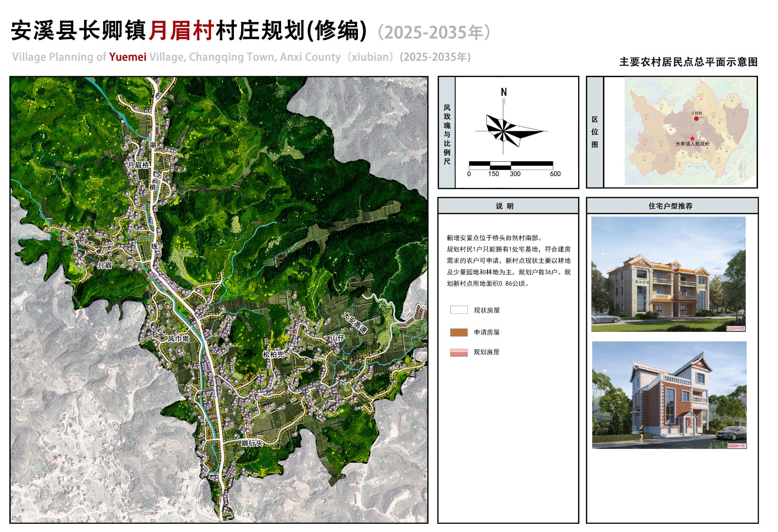The width and height of the screenshot is (778, 532).
Task: Click the 山仔 label on the map
Action: tap(337, 337)
